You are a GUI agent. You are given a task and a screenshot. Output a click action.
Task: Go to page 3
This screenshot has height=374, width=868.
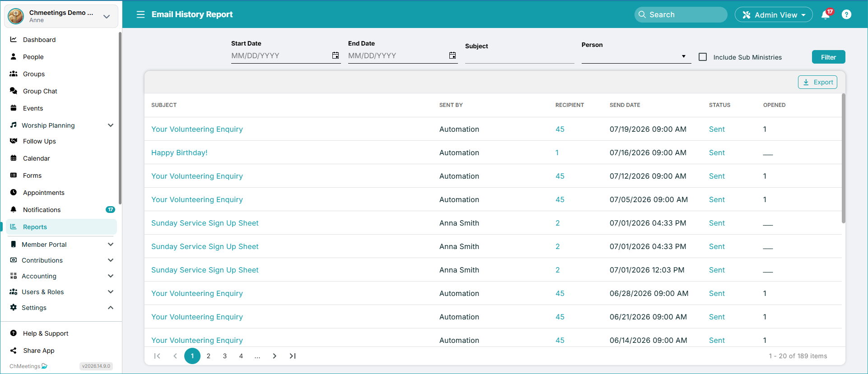coord(225,356)
